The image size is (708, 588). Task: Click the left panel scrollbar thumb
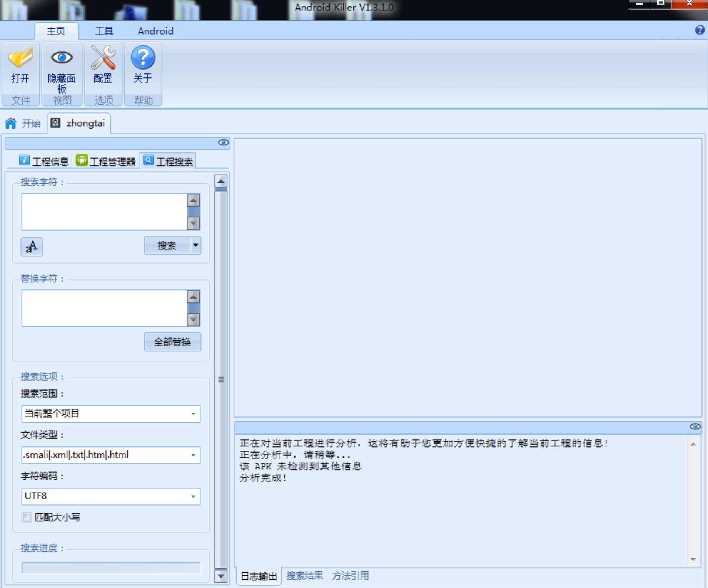point(221,379)
